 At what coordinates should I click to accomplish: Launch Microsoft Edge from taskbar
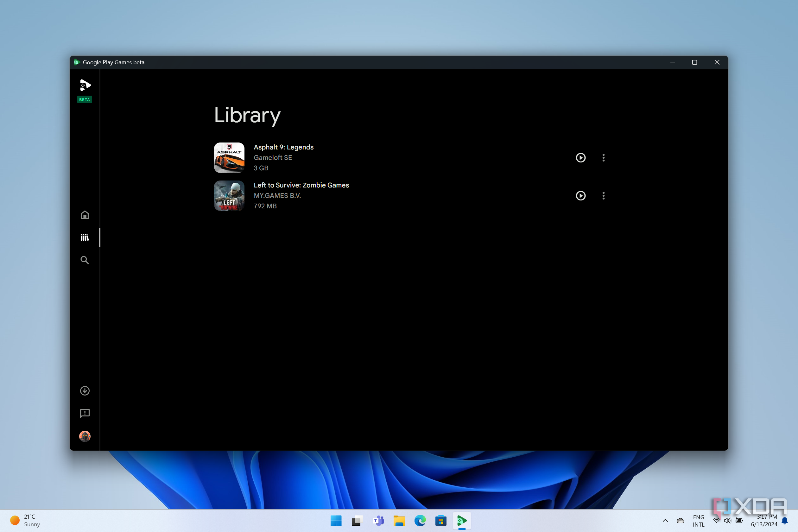coord(420,521)
